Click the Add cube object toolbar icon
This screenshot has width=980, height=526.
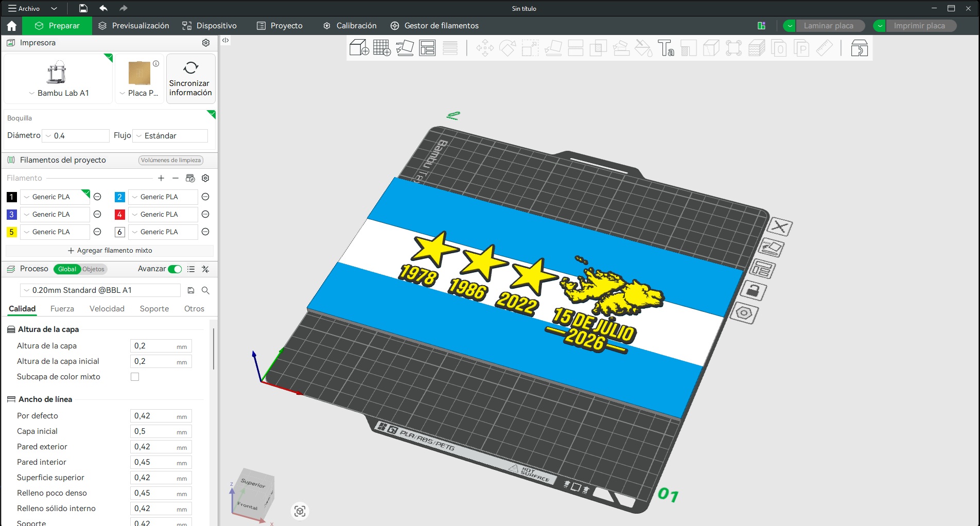pyautogui.click(x=359, y=48)
